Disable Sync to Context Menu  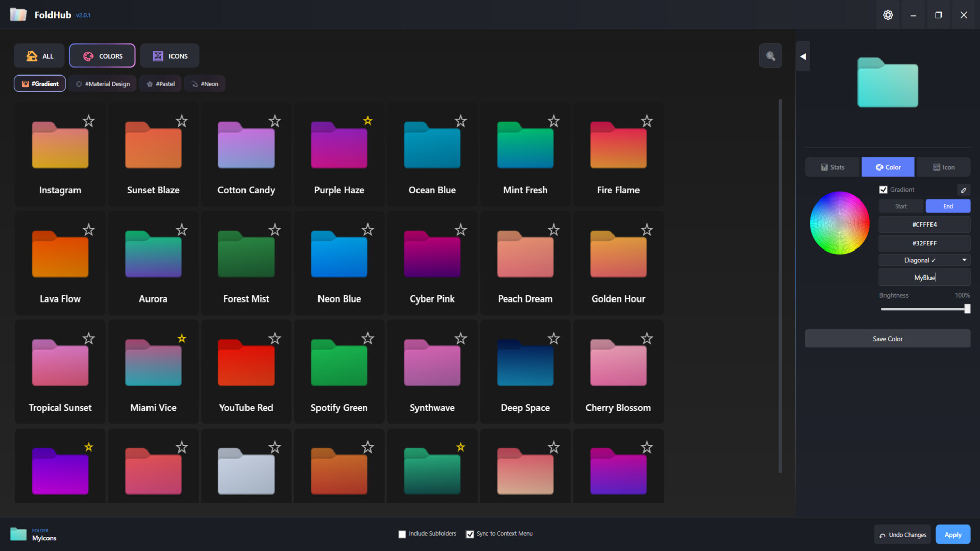pos(470,534)
